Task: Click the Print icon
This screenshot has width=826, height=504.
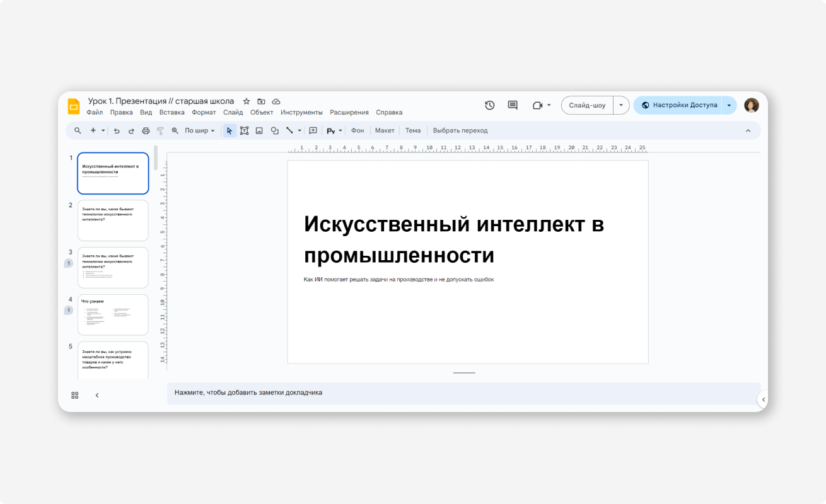Action: tap(146, 131)
